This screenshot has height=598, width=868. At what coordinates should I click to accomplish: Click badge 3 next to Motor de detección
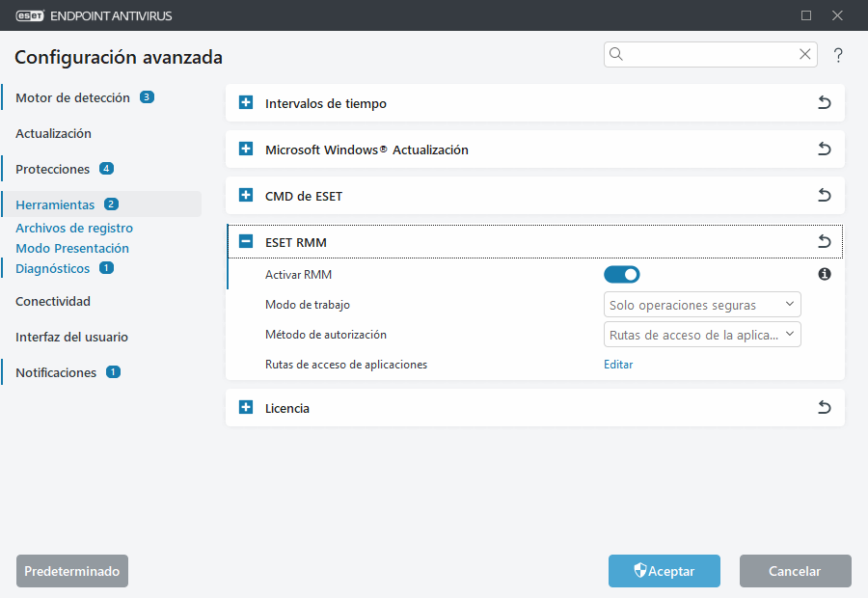pyautogui.click(x=147, y=96)
